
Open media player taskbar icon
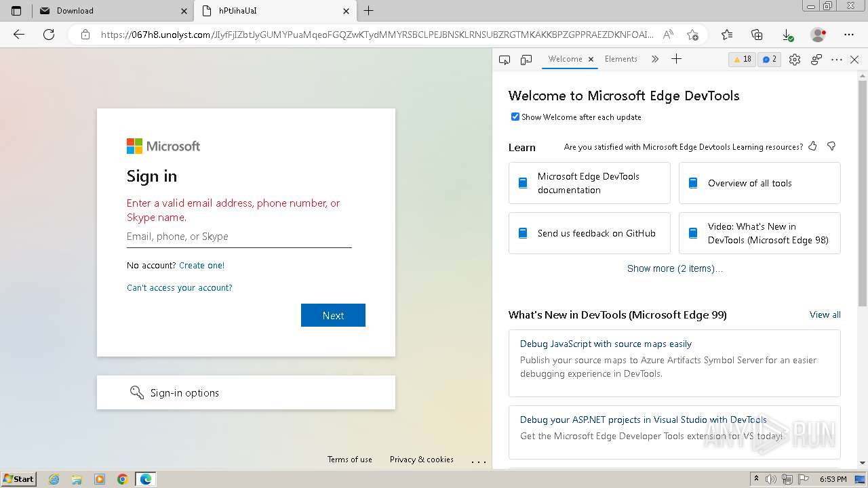point(100,479)
